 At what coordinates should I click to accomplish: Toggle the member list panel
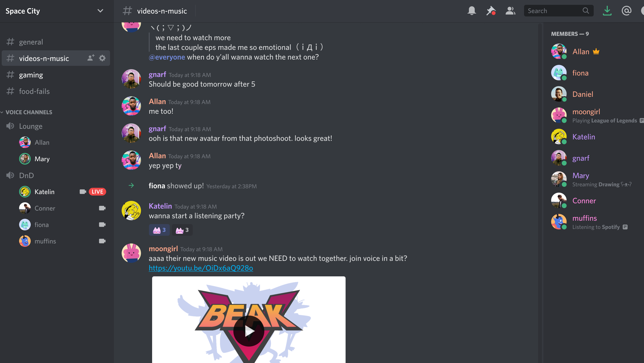coord(510,11)
